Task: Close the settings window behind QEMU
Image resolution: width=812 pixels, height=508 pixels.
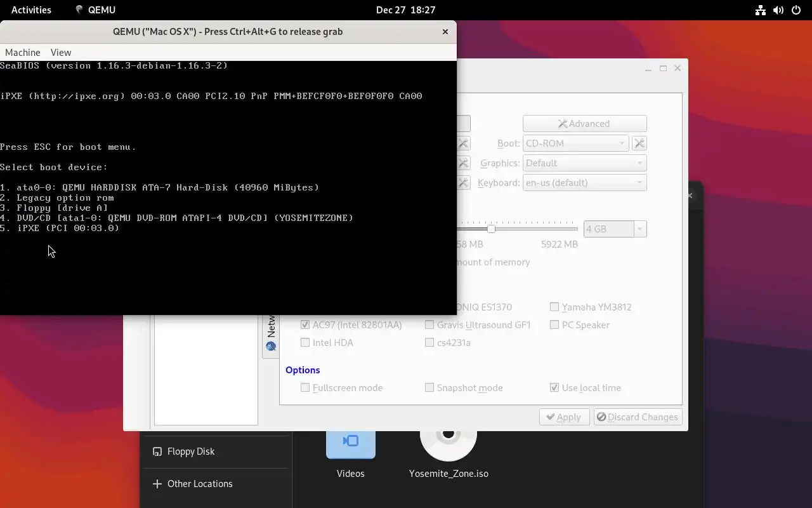Action: pyautogui.click(x=678, y=69)
